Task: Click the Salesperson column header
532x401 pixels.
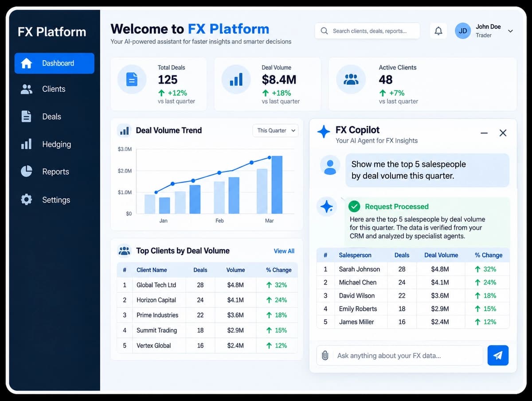Action: point(355,255)
